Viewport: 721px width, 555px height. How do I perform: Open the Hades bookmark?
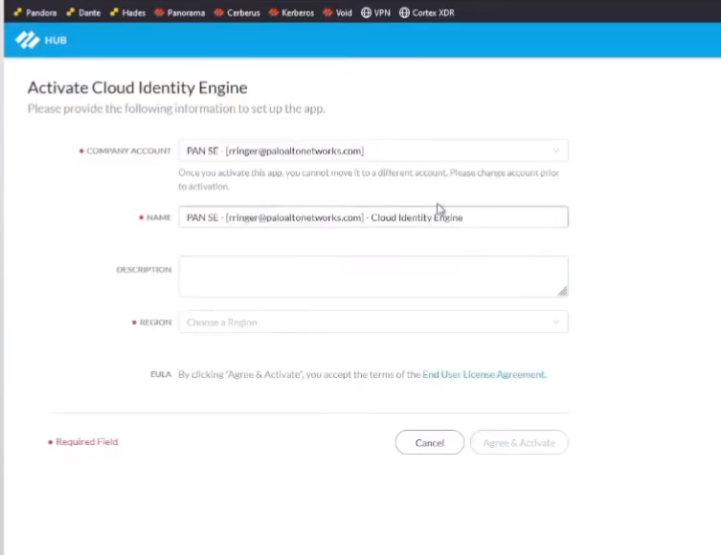pyautogui.click(x=128, y=13)
